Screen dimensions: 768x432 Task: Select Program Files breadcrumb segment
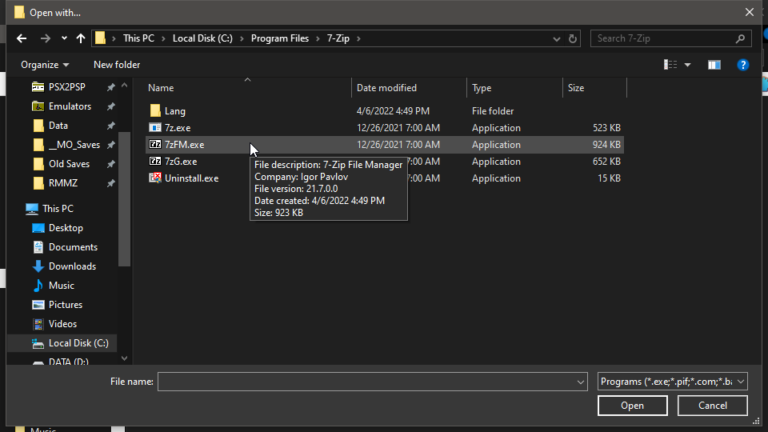tap(280, 38)
